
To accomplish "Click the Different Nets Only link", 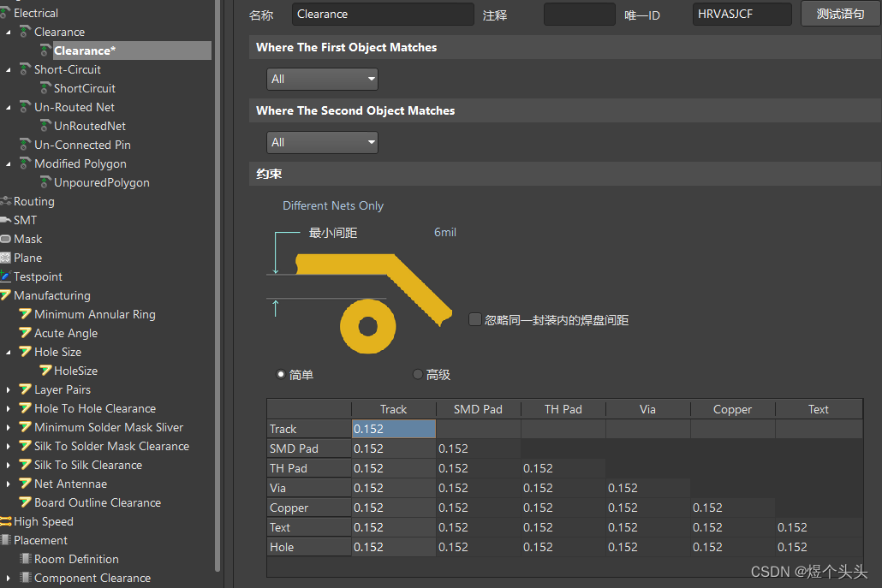I will [333, 205].
